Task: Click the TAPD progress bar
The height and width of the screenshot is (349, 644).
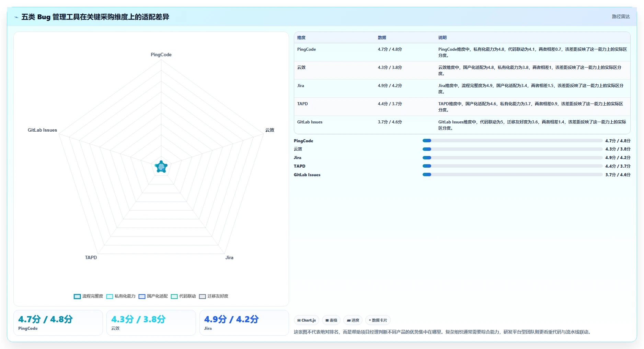Action: [513, 166]
